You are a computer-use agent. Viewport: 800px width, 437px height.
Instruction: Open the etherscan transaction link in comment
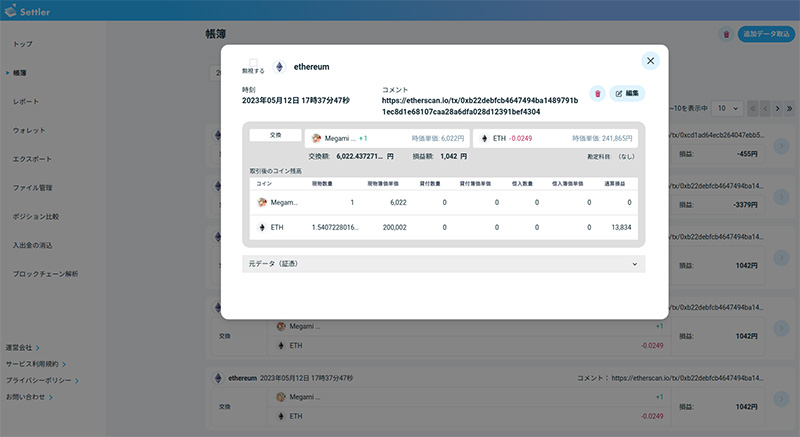pos(480,106)
